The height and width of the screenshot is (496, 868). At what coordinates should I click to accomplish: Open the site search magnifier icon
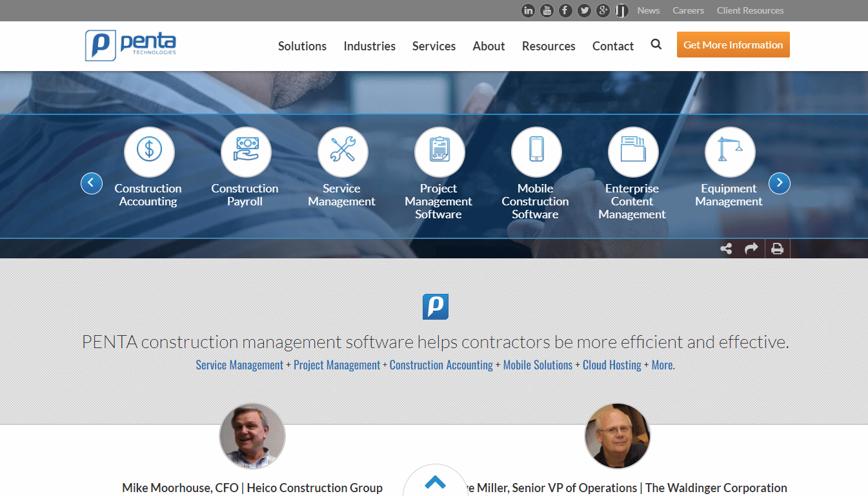(656, 45)
